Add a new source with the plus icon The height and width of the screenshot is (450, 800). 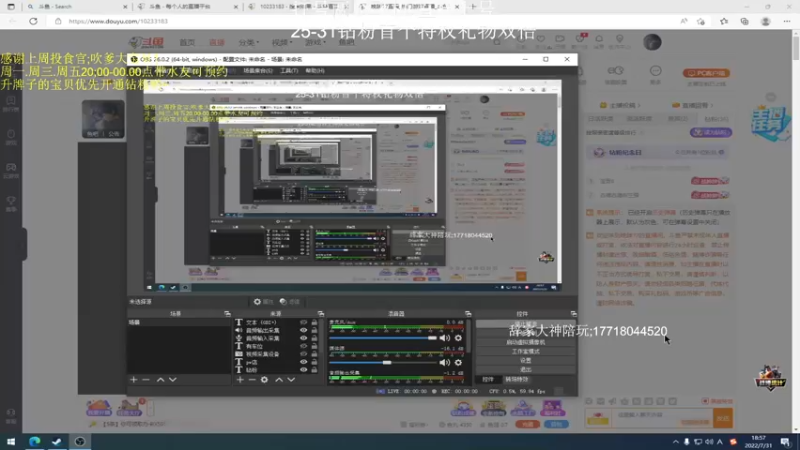(240, 380)
